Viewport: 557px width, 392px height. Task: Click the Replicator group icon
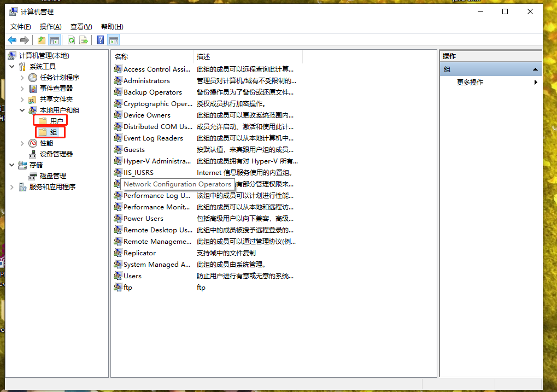118,253
